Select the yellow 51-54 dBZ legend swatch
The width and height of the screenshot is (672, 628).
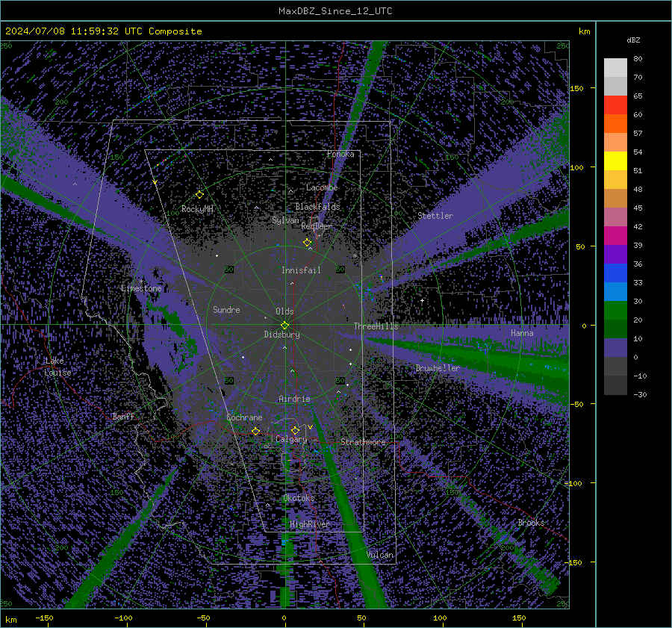[615, 161]
